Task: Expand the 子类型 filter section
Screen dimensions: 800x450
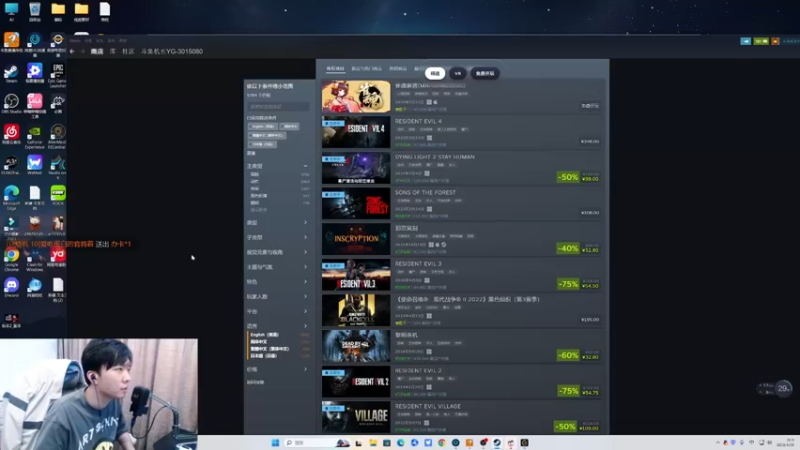Action: (278, 238)
